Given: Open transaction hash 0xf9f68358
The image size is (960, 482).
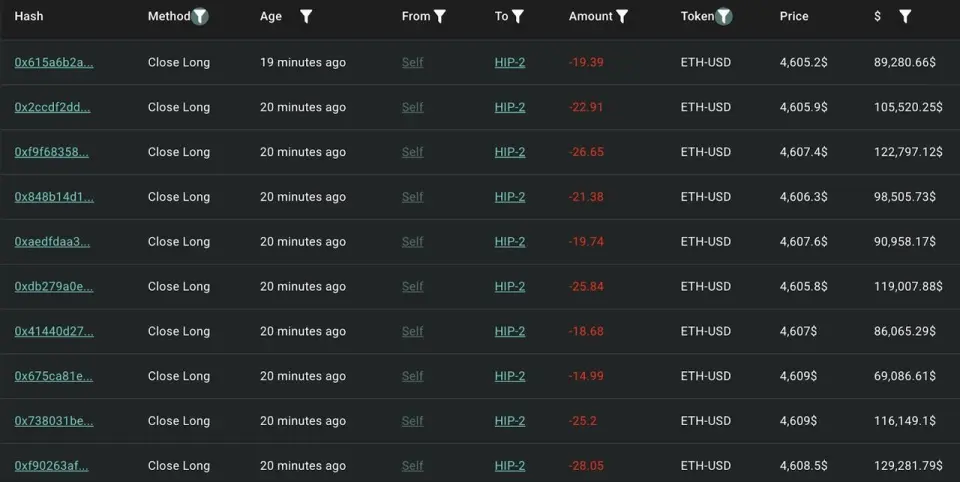Looking at the screenshot, I should [52, 152].
